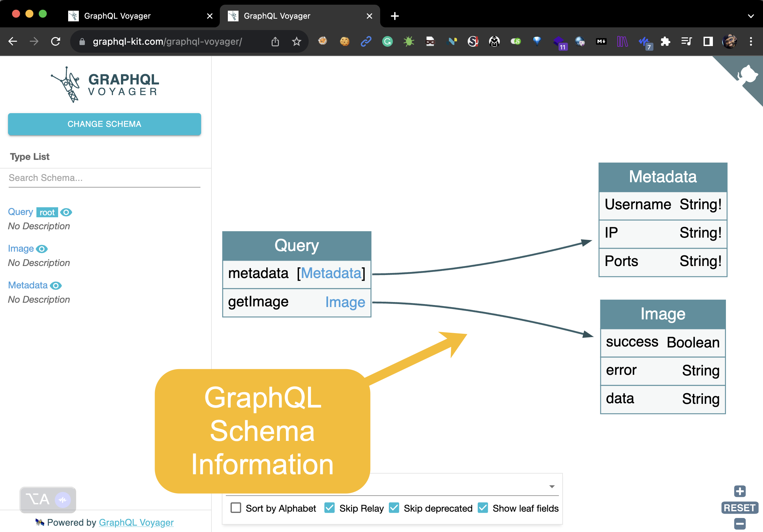
Task: Open the bottom schema selector dropdown
Action: (x=552, y=486)
